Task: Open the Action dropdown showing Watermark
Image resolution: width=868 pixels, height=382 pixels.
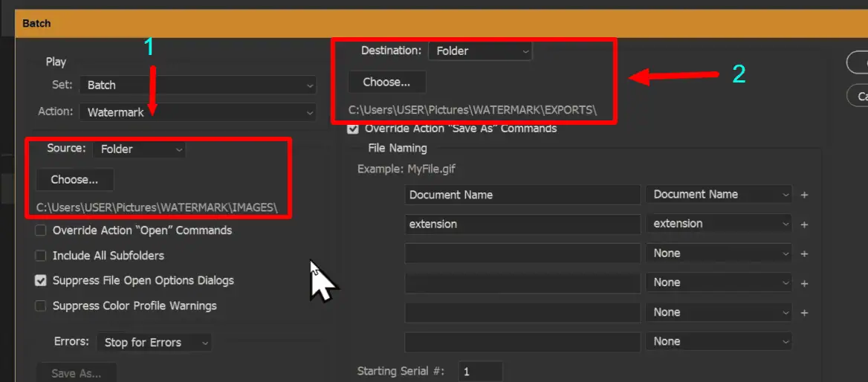Action: (197, 113)
